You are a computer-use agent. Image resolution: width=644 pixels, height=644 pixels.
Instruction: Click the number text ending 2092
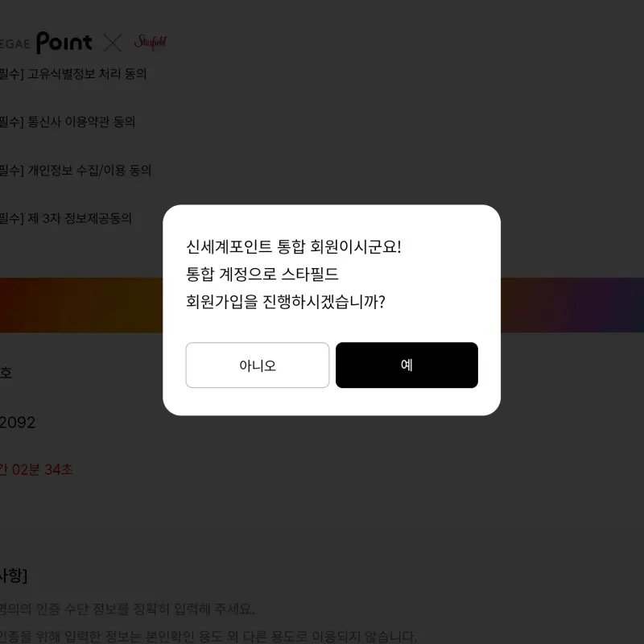[18, 423]
